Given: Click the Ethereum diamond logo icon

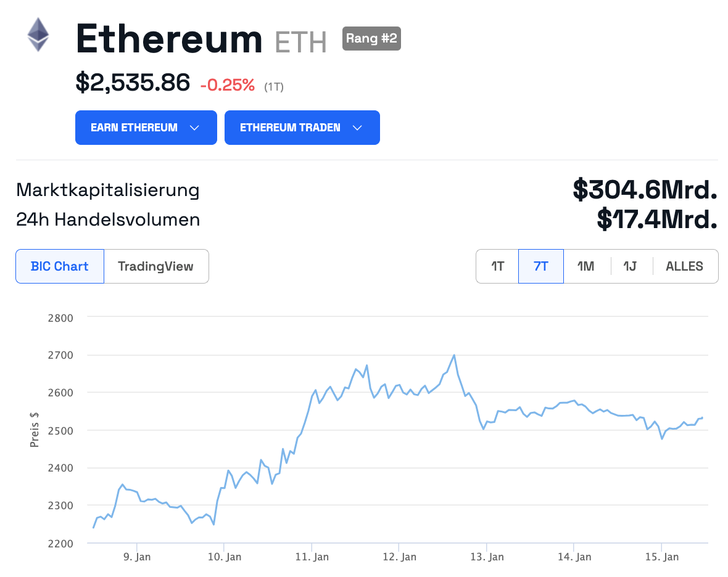Looking at the screenshot, I should tap(38, 35).
